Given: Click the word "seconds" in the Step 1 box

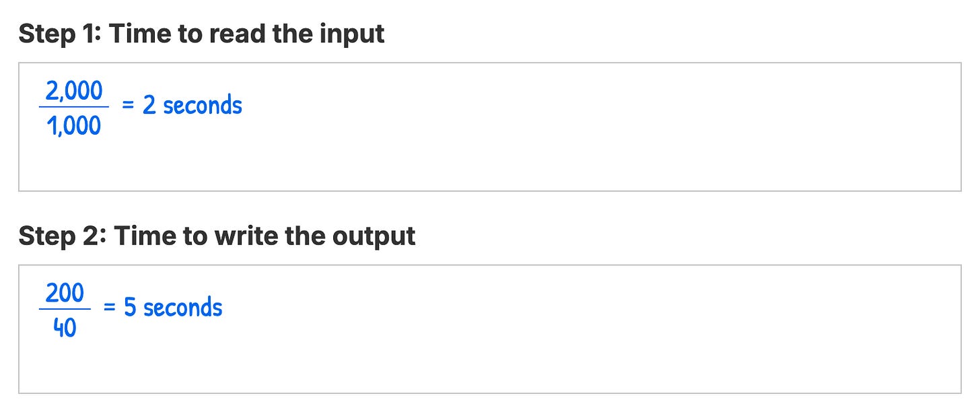Looking at the screenshot, I should [x=203, y=106].
